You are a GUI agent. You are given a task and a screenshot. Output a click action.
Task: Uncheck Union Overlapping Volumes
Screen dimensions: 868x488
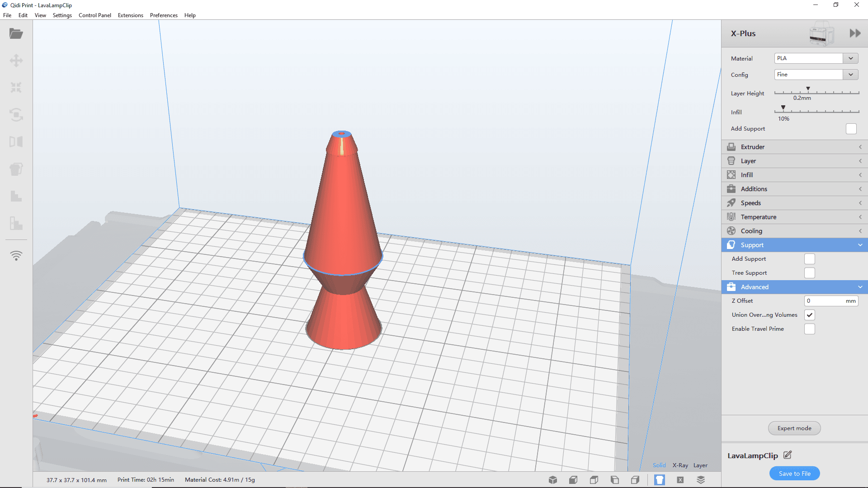[810, 315]
